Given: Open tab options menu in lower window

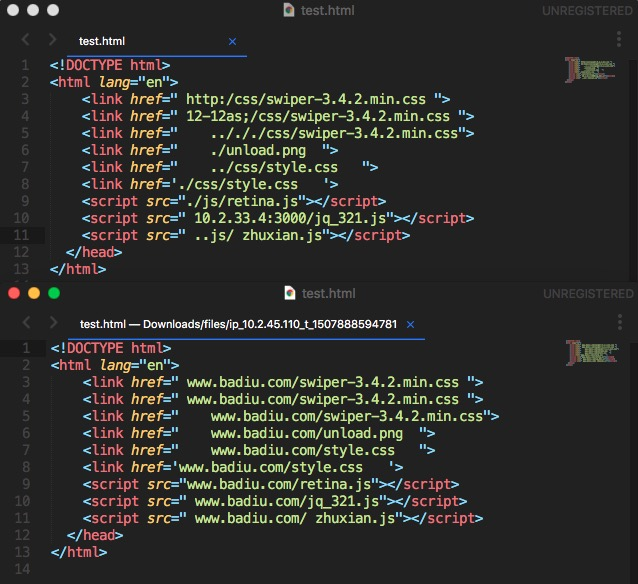Looking at the screenshot, I should coord(619,322).
